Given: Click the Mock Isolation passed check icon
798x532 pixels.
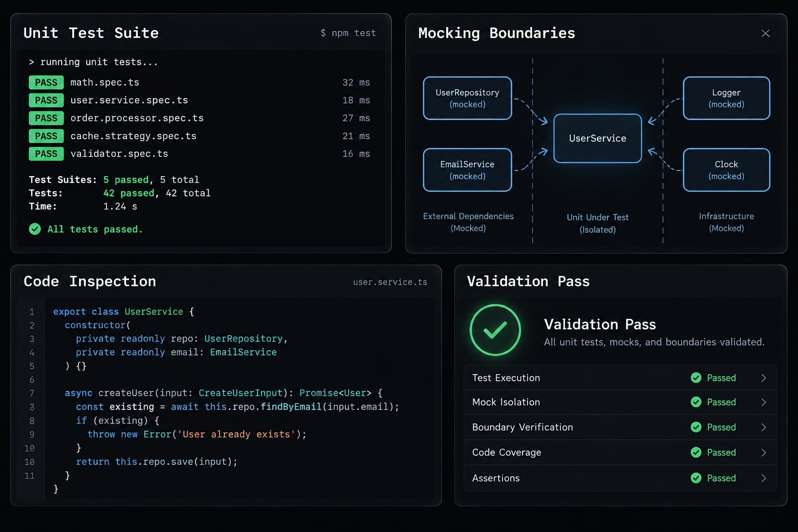Looking at the screenshot, I should (696, 402).
